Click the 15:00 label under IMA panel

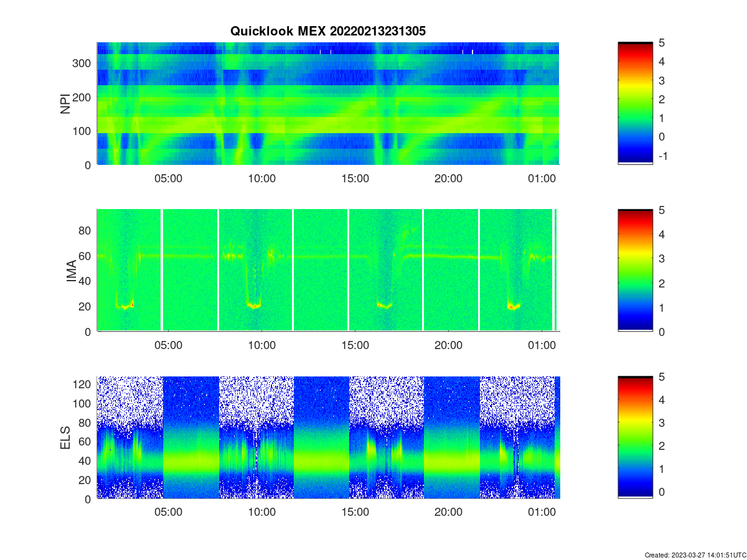coord(355,345)
